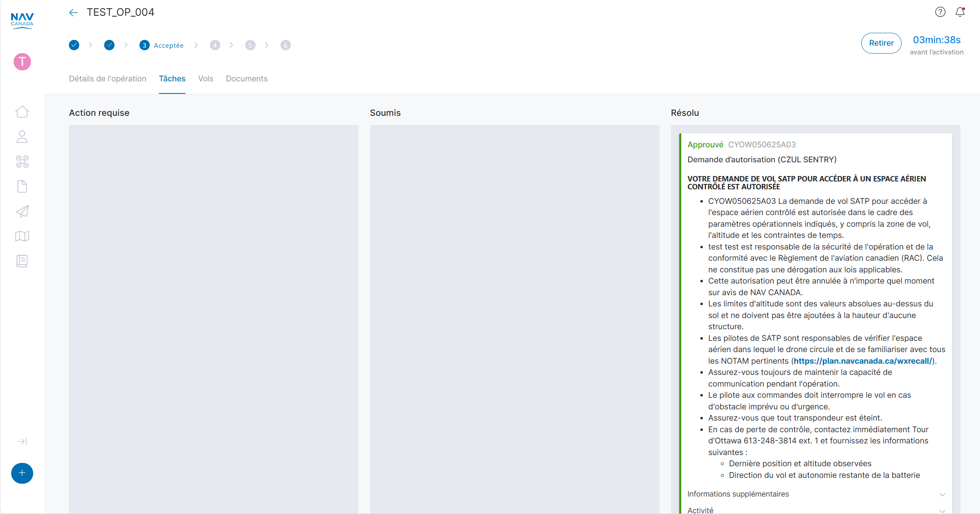
Task: Open the Détails de l'opération tab
Action: pos(107,79)
